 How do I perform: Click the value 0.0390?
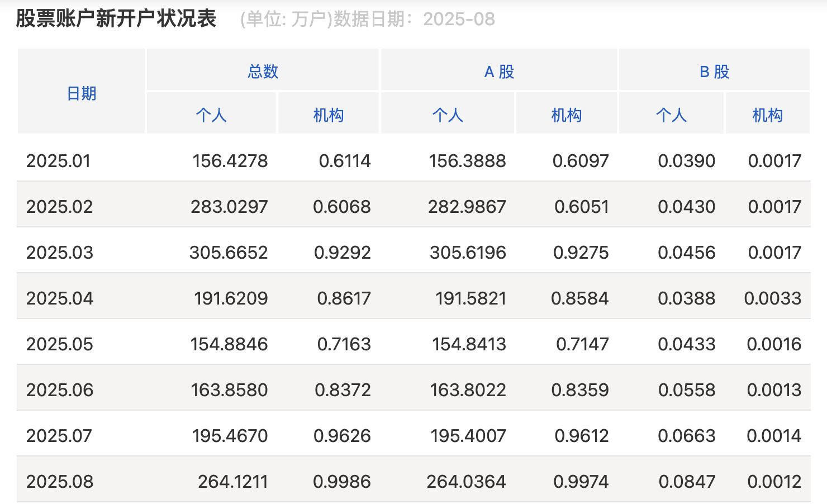[x=687, y=161]
